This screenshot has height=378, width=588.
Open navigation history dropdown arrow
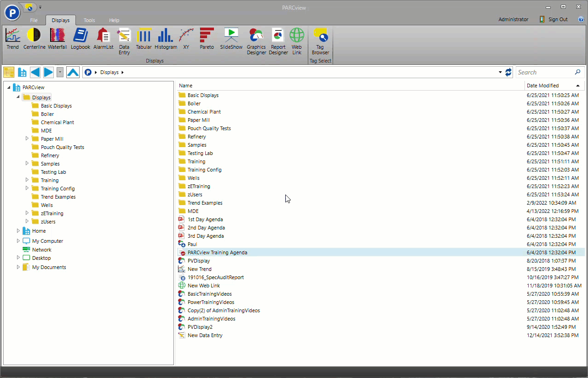coord(60,72)
